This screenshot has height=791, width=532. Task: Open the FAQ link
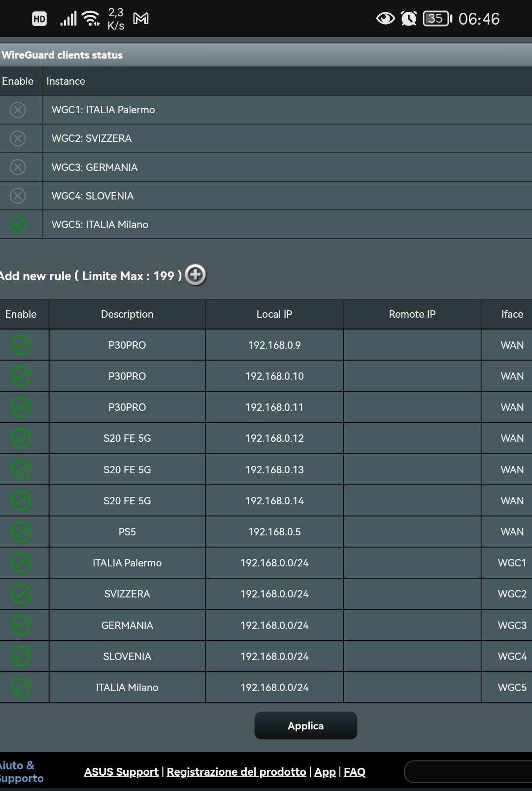pyautogui.click(x=355, y=772)
